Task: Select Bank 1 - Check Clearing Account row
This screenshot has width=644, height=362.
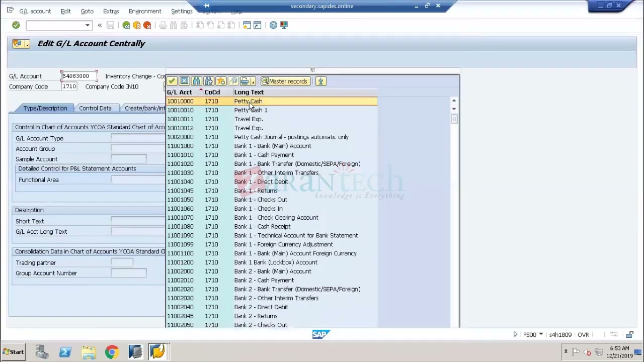Action: point(272,218)
